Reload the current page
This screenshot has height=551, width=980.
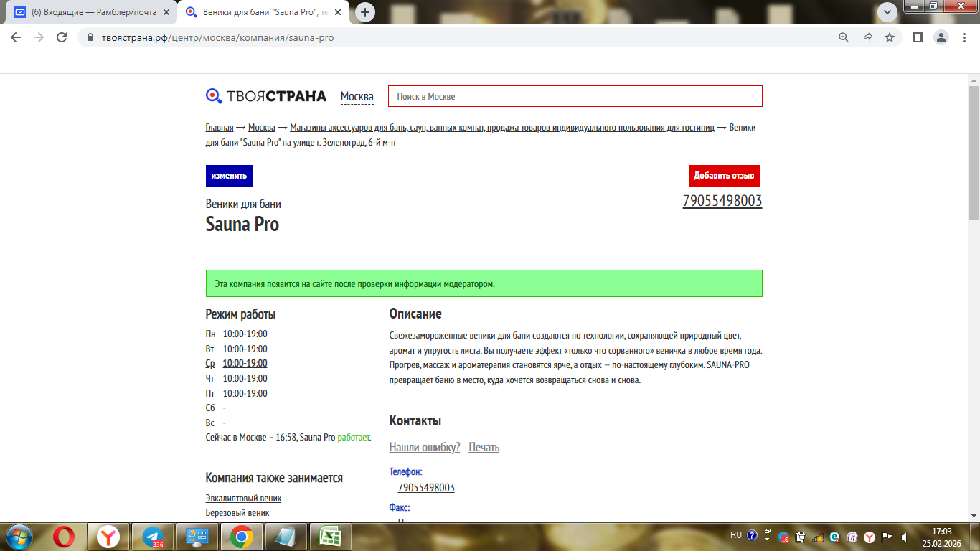[62, 38]
